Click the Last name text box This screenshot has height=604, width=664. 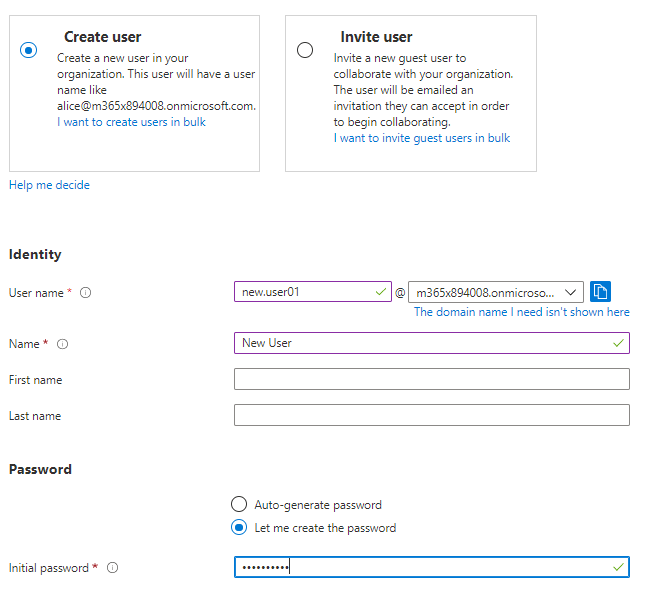[x=431, y=415]
